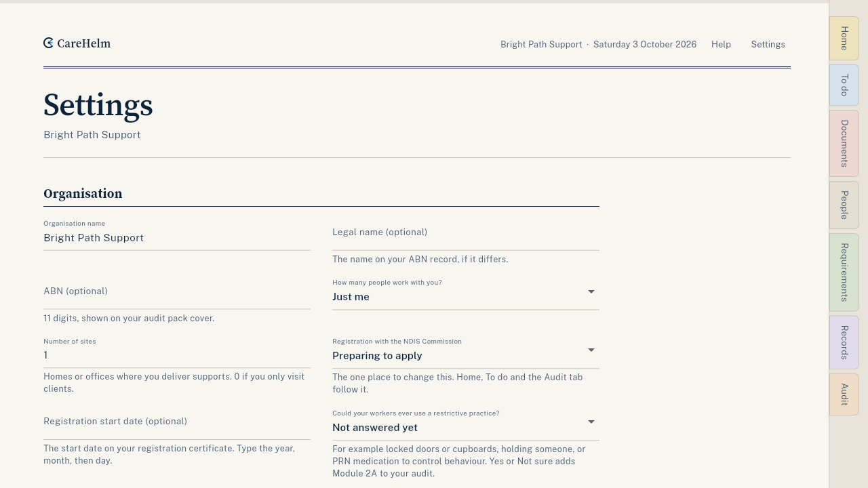Go to the People side tab
The width and height of the screenshot is (868, 488).
(x=844, y=205)
